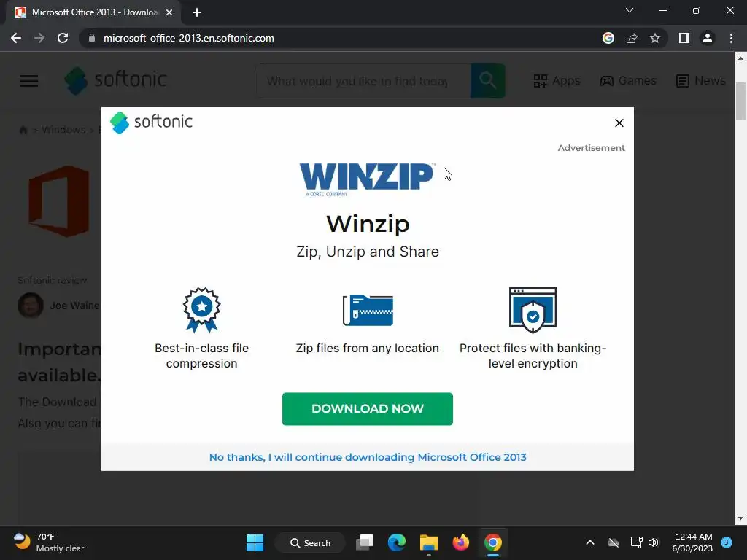Screen dimensions: 747x560
Task: Click the network tray icon
Action: tap(636, 542)
